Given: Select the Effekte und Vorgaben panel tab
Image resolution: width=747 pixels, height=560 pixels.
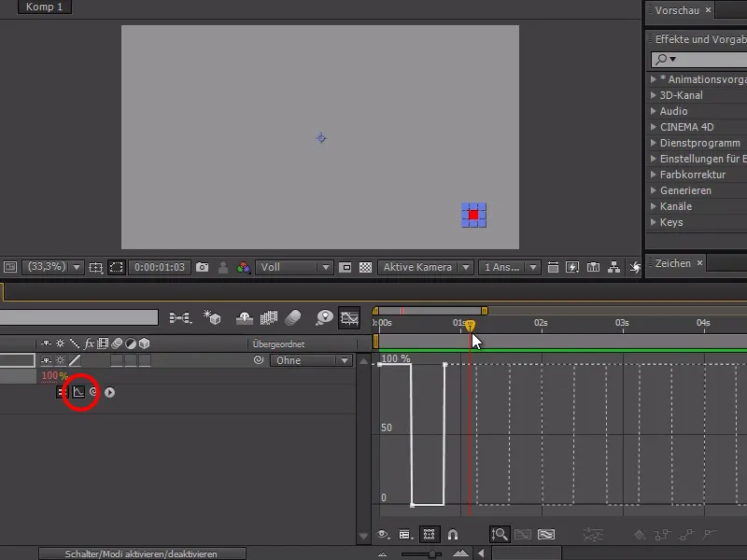Looking at the screenshot, I should pos(700,39).
